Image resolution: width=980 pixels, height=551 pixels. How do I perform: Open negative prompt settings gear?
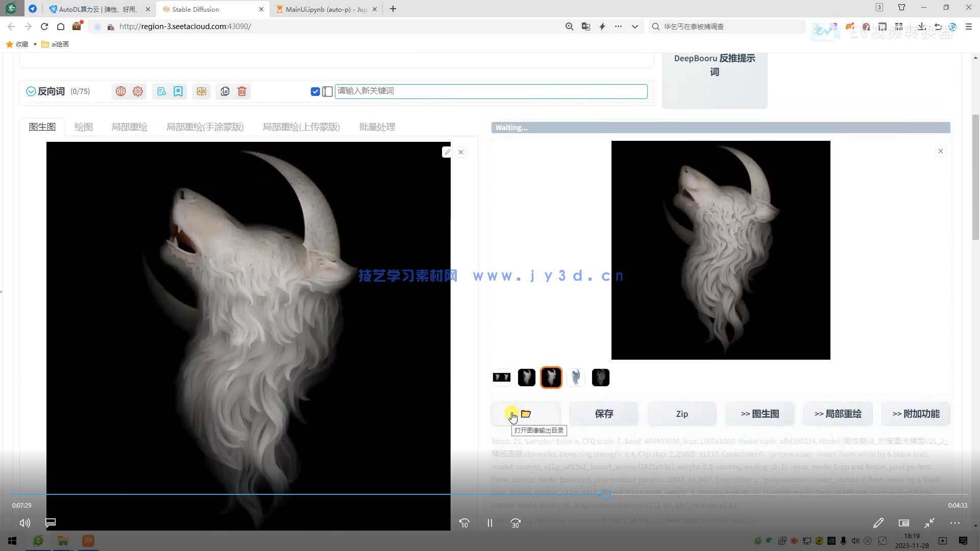tap(138, 91)
